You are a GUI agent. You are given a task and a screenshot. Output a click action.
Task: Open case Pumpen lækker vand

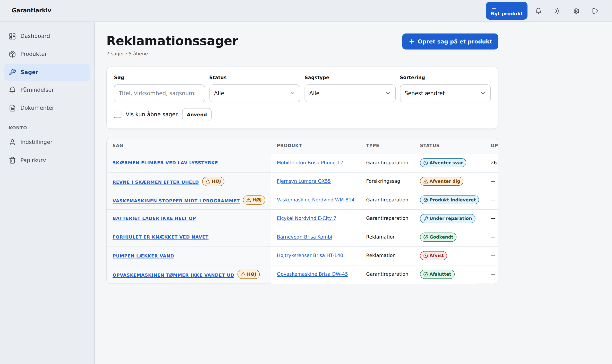[143, 256]
